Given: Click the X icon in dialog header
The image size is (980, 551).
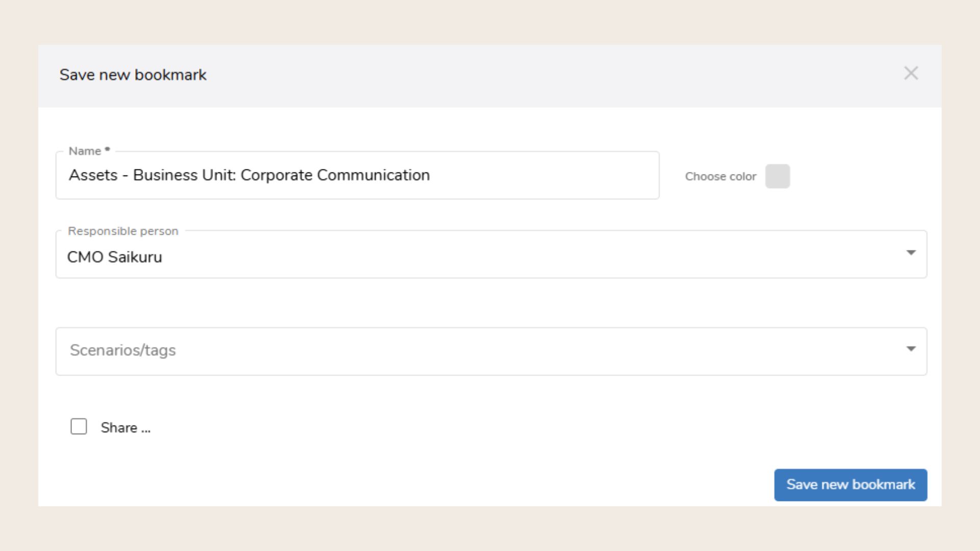Looking at the screenshot, I should click(911, 73).
